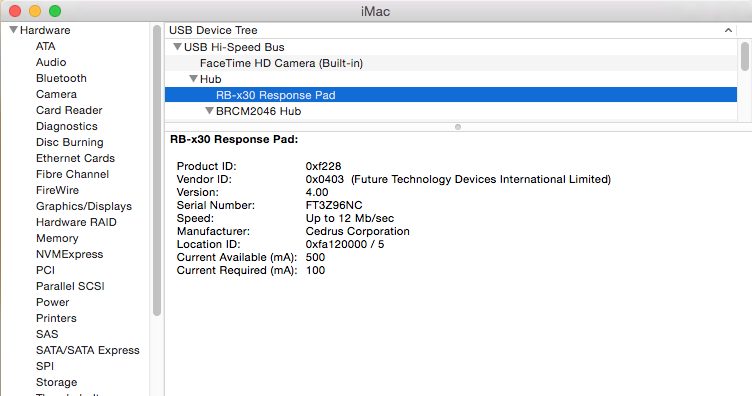
Task: Open Card Reader information
Action: [69, 110]
